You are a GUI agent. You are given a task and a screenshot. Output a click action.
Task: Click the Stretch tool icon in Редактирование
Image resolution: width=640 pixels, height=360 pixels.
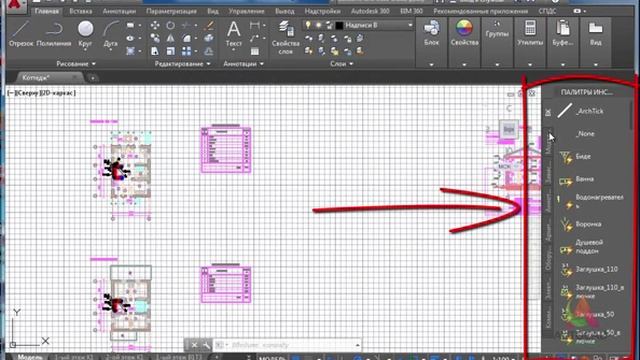(x=155, y=51)
